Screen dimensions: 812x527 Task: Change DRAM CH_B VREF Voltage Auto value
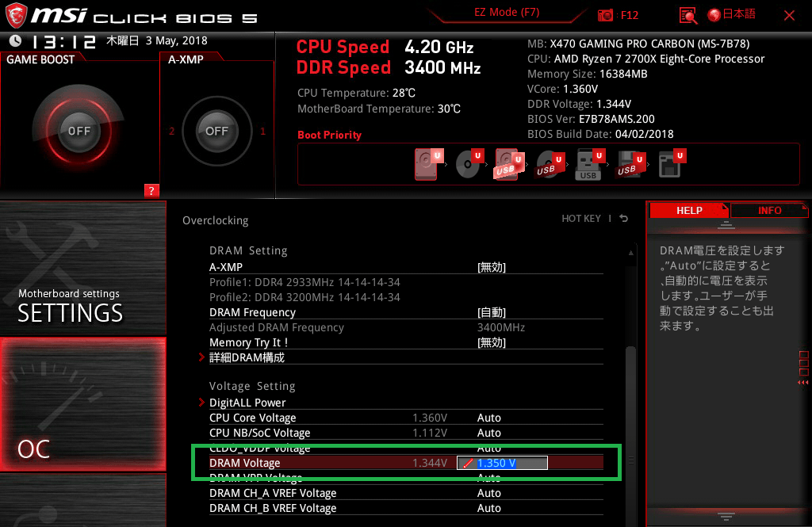[488, 508]
